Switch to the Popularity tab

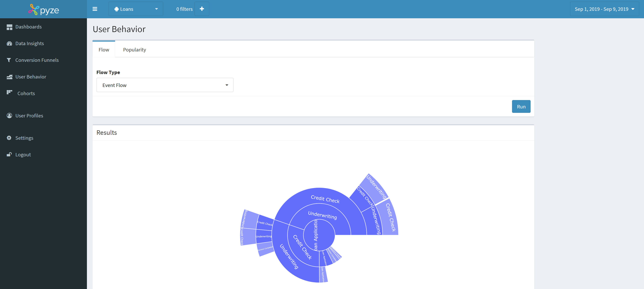(135, 50)
